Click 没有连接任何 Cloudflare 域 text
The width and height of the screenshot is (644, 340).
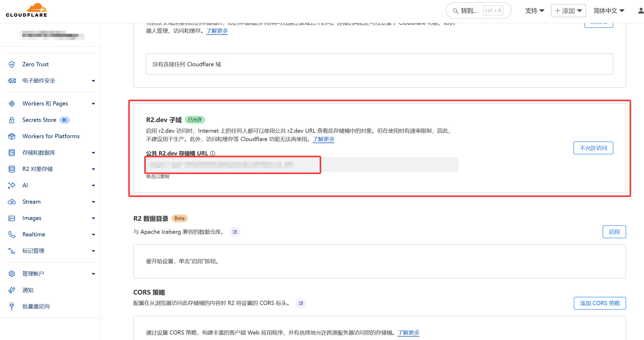187,64
